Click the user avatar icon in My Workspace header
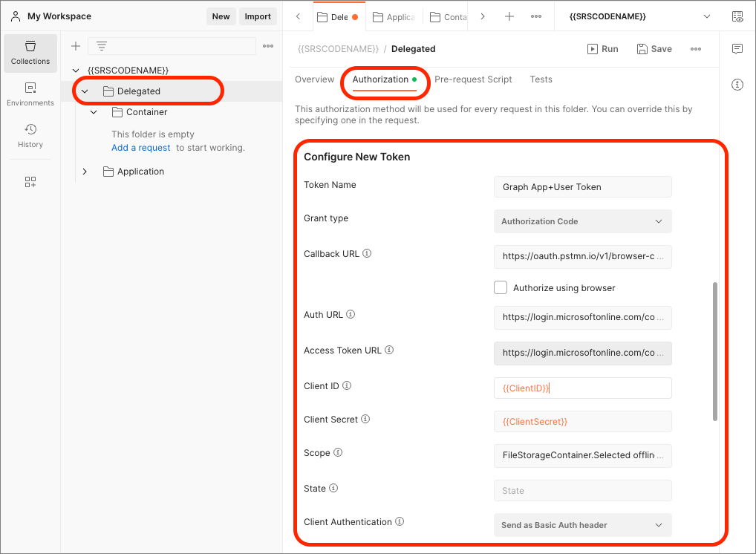Viewport: 756px width, 554px height. point(16,16)
